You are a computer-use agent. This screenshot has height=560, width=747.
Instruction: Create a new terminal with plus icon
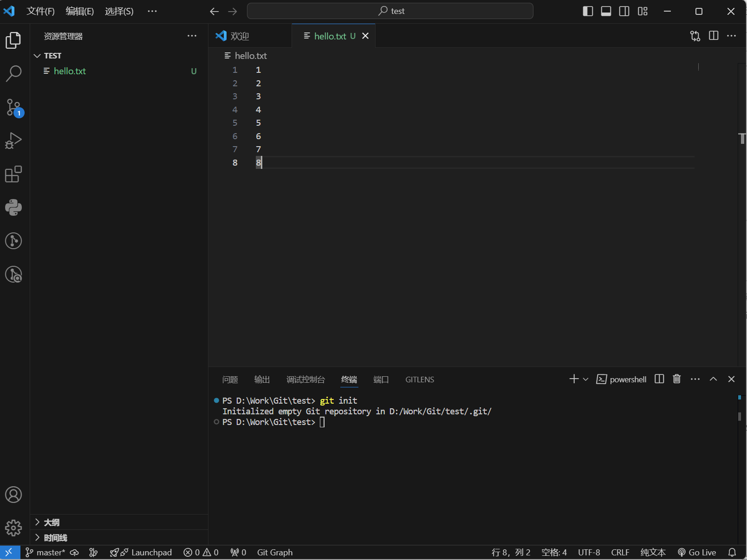pos(574,379)
